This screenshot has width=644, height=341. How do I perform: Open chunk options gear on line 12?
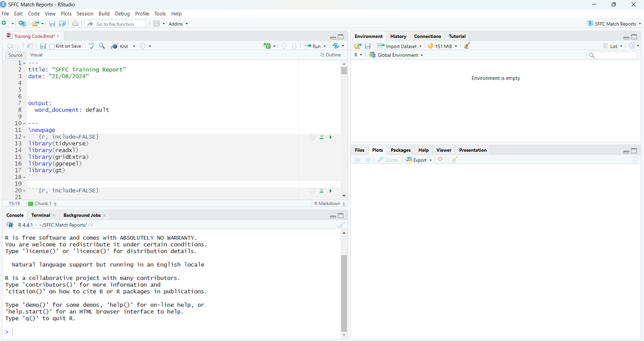pyautogui.click(x=312, y=137)
